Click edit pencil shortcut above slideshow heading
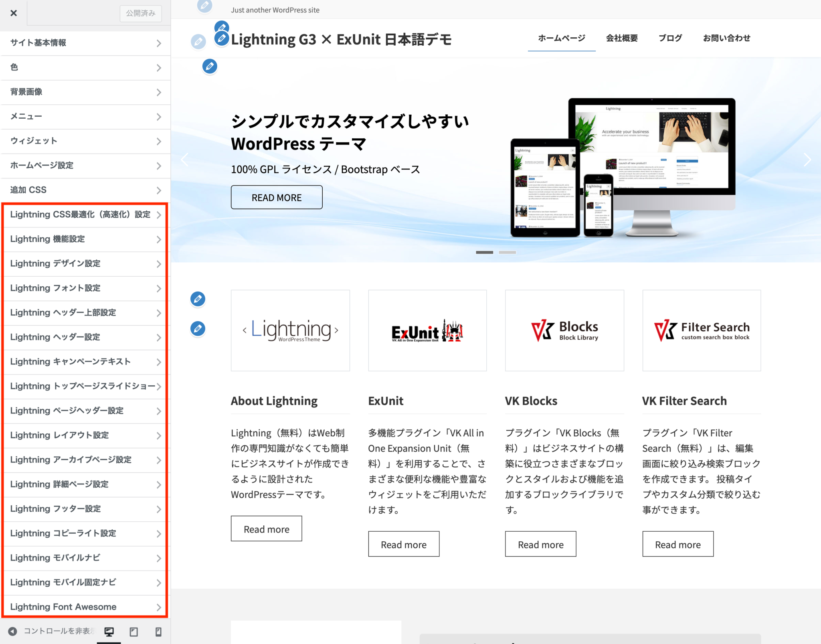This screenshot has height=644, width=821. click(x=210, y=66)
